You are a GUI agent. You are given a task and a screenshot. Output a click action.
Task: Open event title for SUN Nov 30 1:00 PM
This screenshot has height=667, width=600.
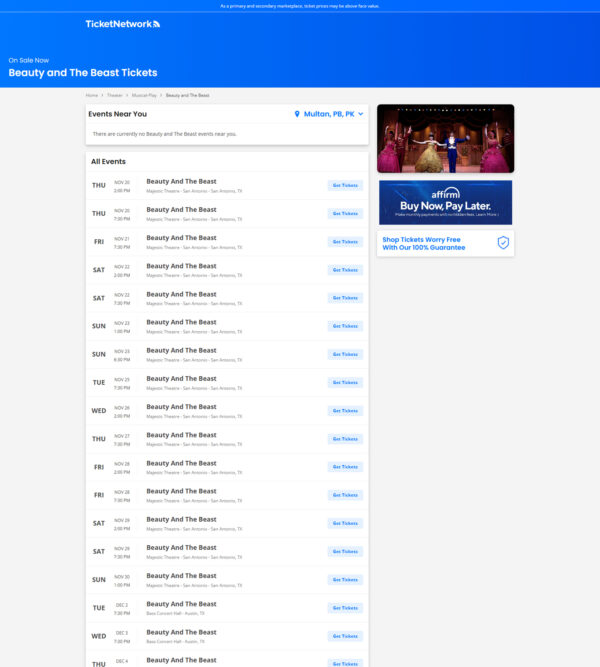tap(181, 576)
